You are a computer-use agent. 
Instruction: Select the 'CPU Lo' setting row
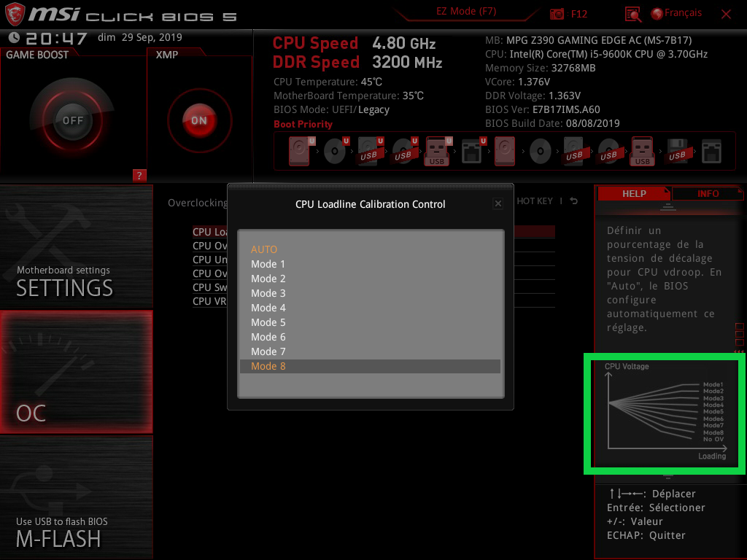coord(209,232)
